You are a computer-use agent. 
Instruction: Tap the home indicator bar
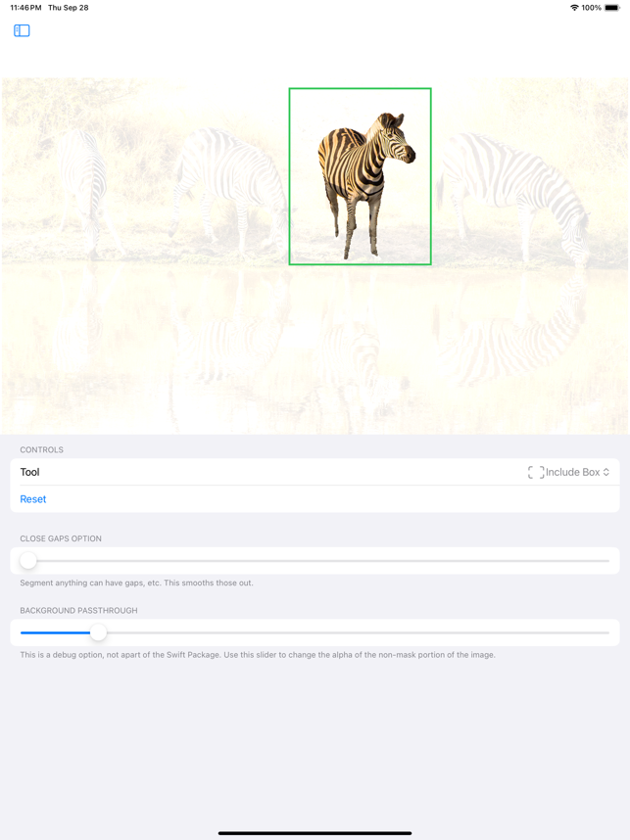(x=315, y=833)
